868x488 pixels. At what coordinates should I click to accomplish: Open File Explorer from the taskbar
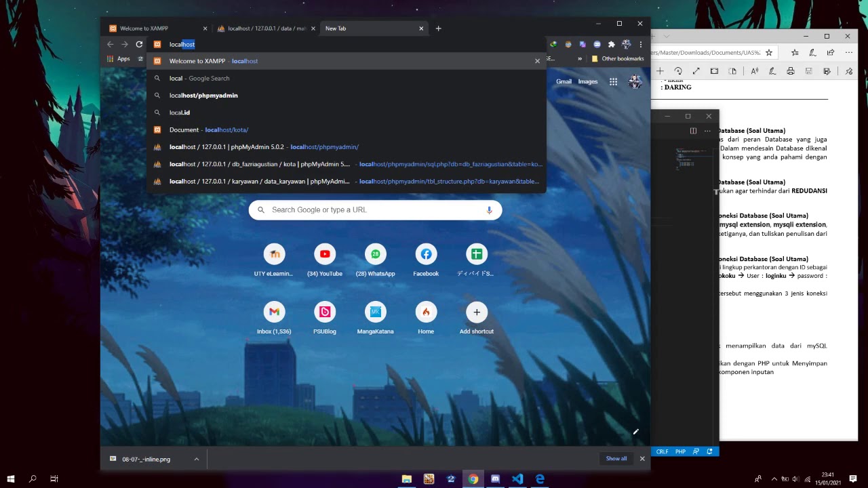click(407, 479)
